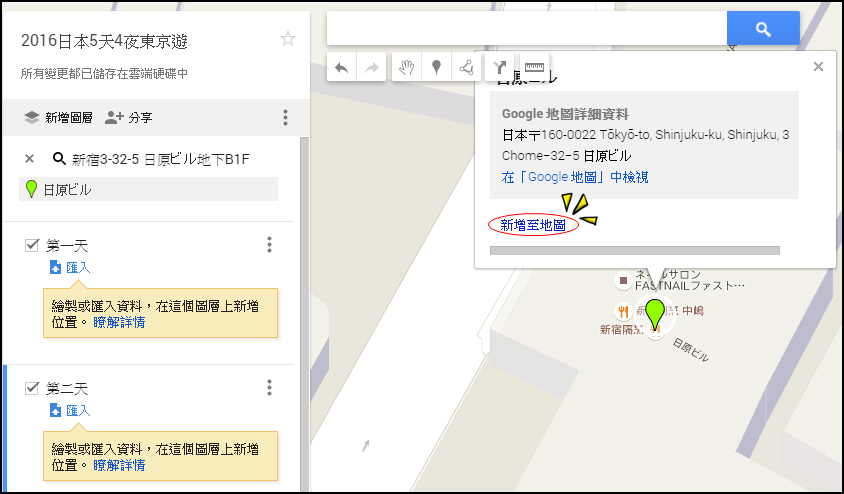Click 新增圖層 to add a layer
Screen dimensions: 844x494
[58, 117]
